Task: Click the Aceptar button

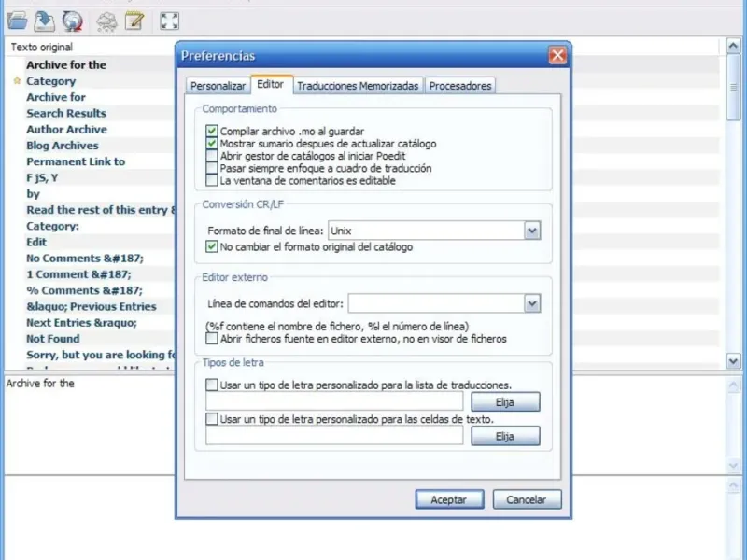Action: click(449, 499)
